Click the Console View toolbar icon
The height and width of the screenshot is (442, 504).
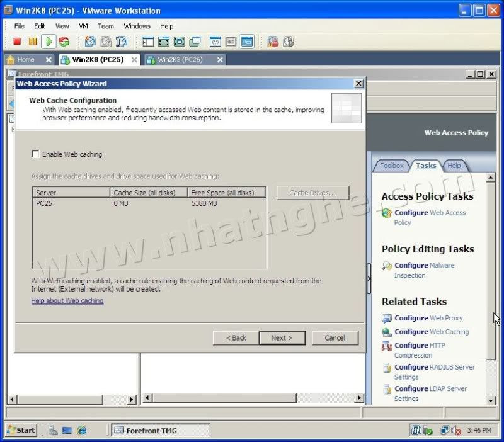(x=247, y=42)
